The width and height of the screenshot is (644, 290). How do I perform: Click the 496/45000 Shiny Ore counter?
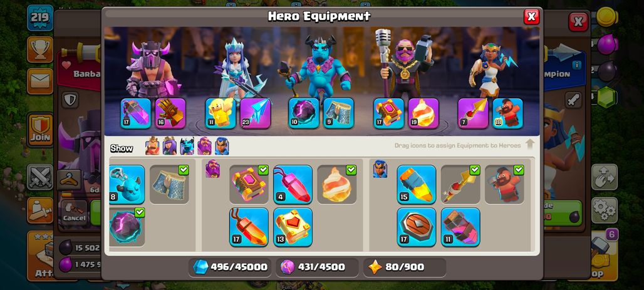click(x=230, y=267)
